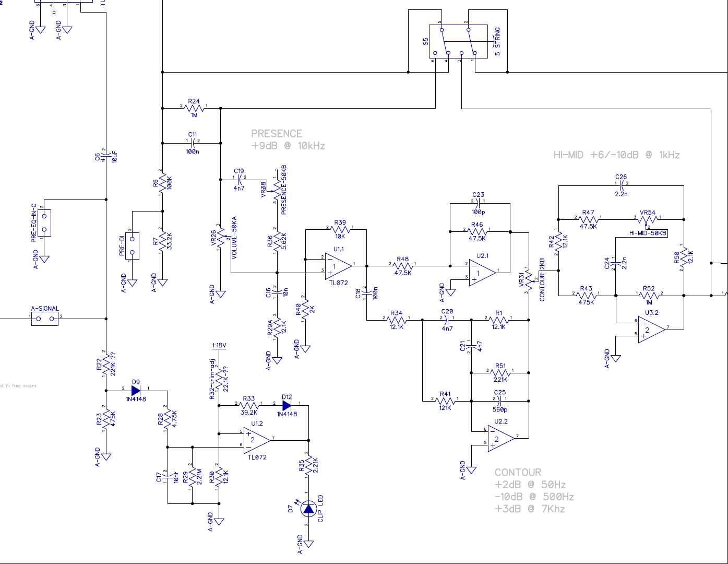728x564 pixels.
Task: Select the R32 trim-adj resistor
Action: pos(219,379)
